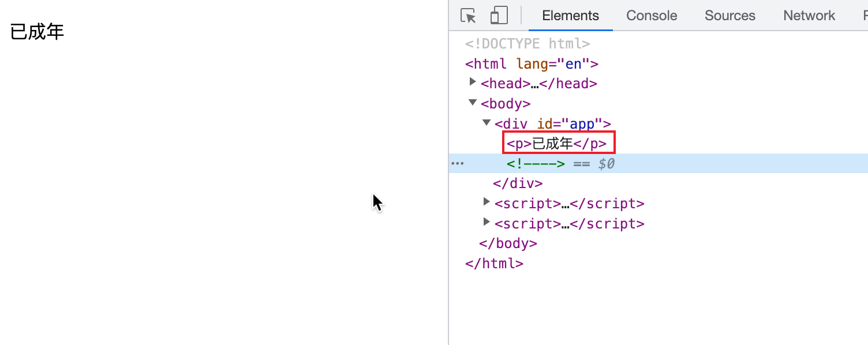Select the closing </body> tag

point(508,243)
